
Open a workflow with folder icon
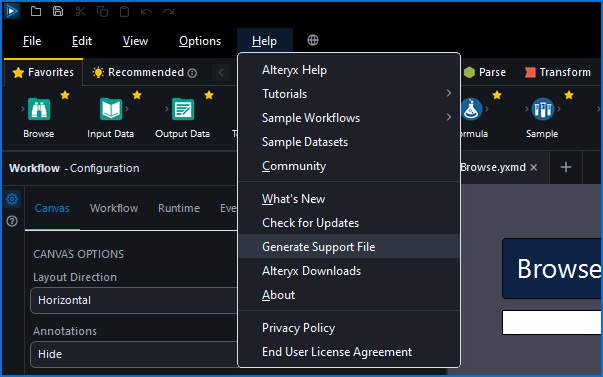[x=36, y=11]
